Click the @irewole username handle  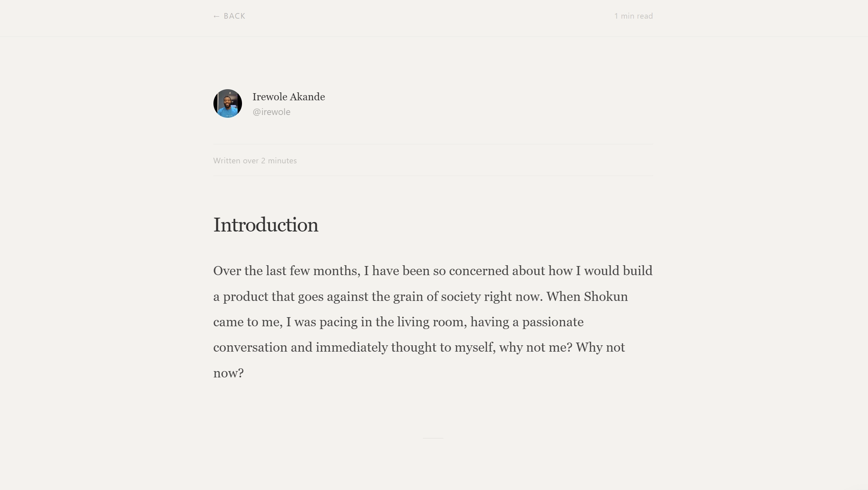271,112
